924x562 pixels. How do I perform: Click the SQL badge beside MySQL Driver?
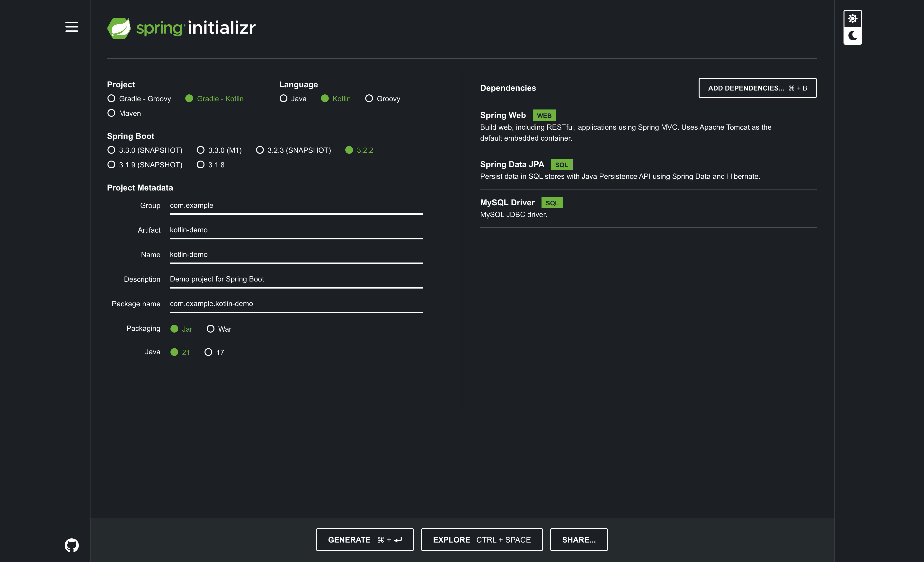pos(552,203)
